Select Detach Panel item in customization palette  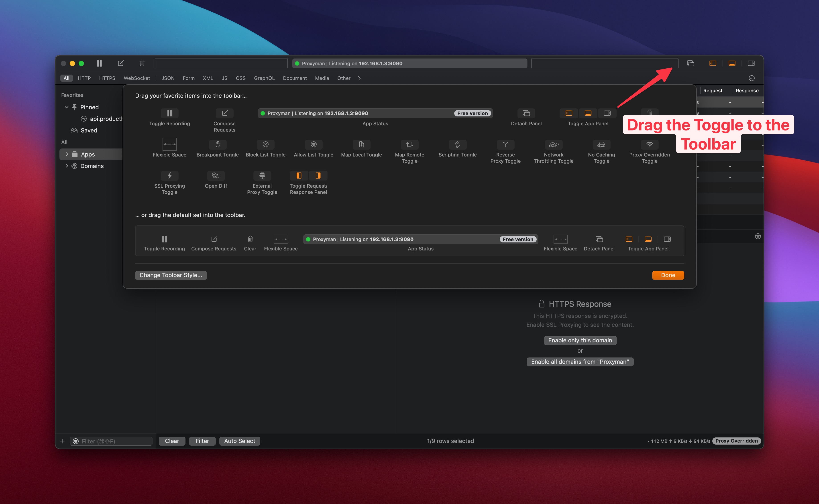pyautogui.click(x=526, y=113)
